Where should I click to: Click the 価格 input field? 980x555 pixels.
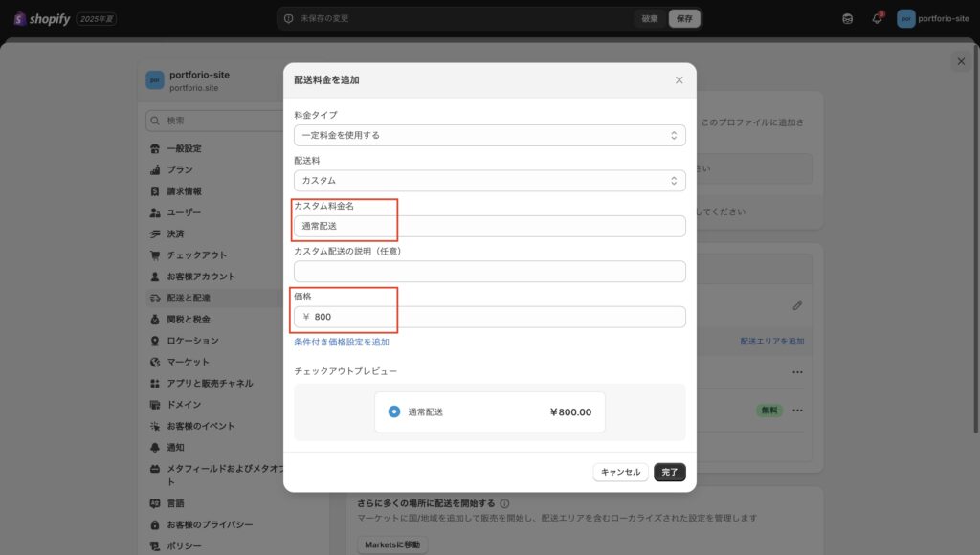(x=489, y=317)
